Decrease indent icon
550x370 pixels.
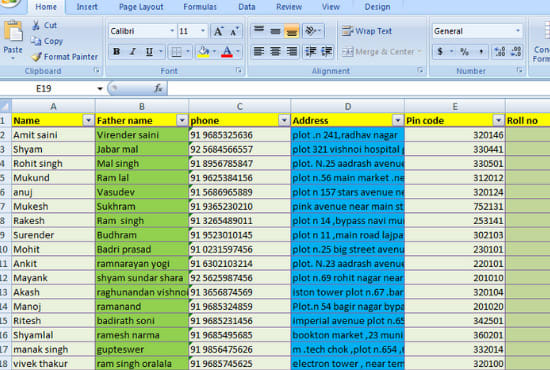(310, 52)
